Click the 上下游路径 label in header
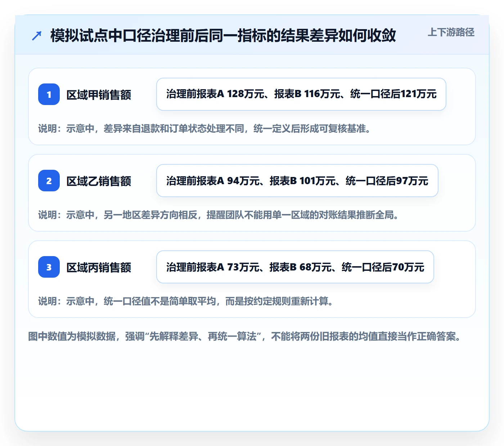The width and height of the screenshot is (504, 446). (451, 32)
